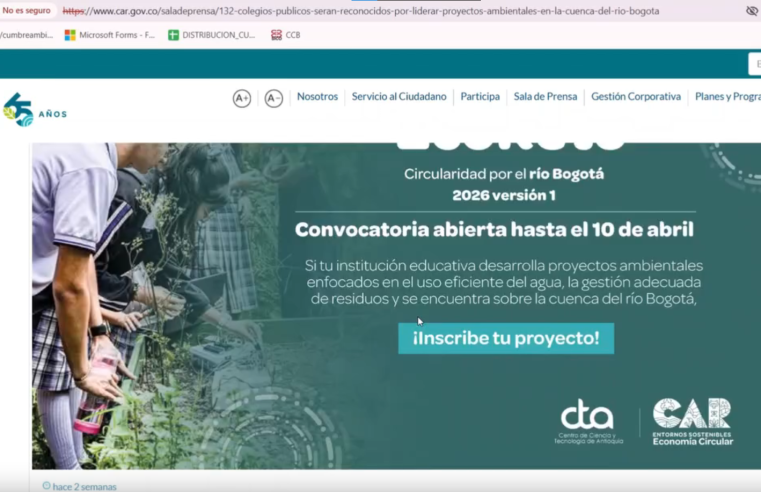Click the crossed-out eye icon in address bar

click(x=752, y=11)
